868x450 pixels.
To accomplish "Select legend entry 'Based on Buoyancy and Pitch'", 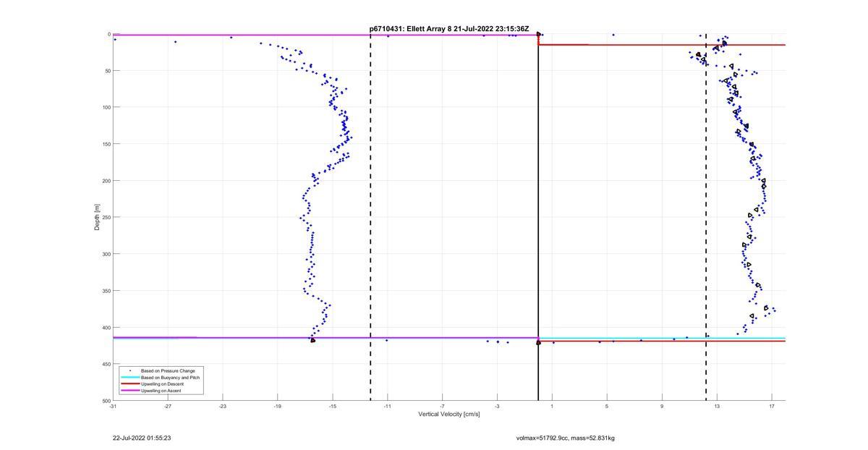I will 170,378.
